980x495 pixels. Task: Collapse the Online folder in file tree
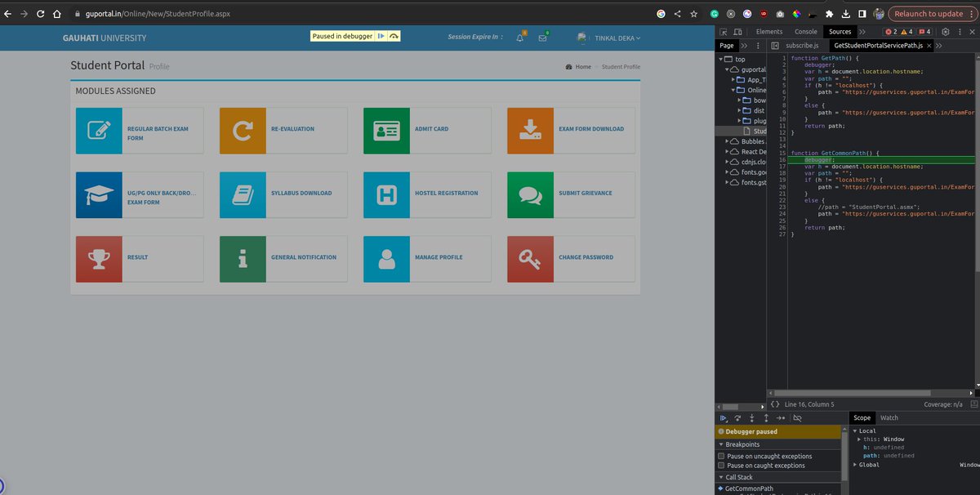pyautogui.click(x=733, y=90)
